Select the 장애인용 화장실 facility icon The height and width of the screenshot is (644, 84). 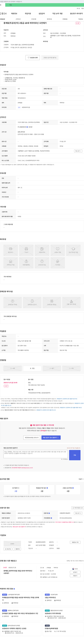pos(52,302)
